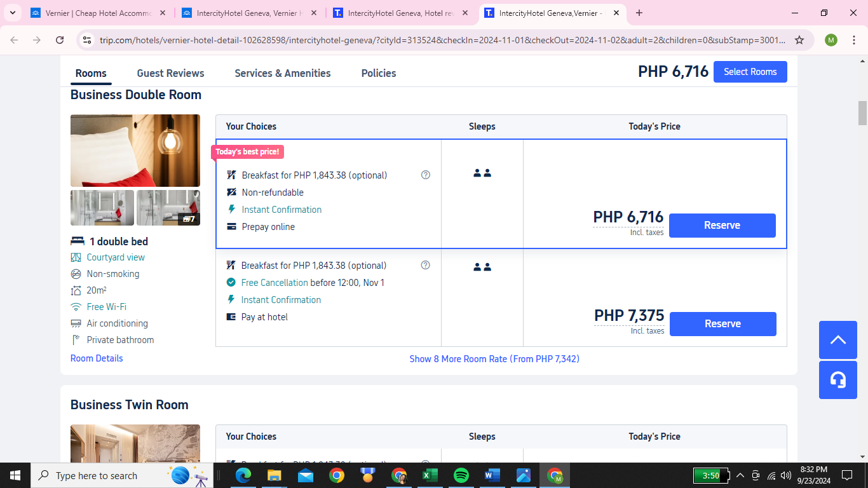Image resolution: width=868 pixels, height=488 pixels.
Task: Open Microsoft Edge from the taskbar
Action: 243,475
